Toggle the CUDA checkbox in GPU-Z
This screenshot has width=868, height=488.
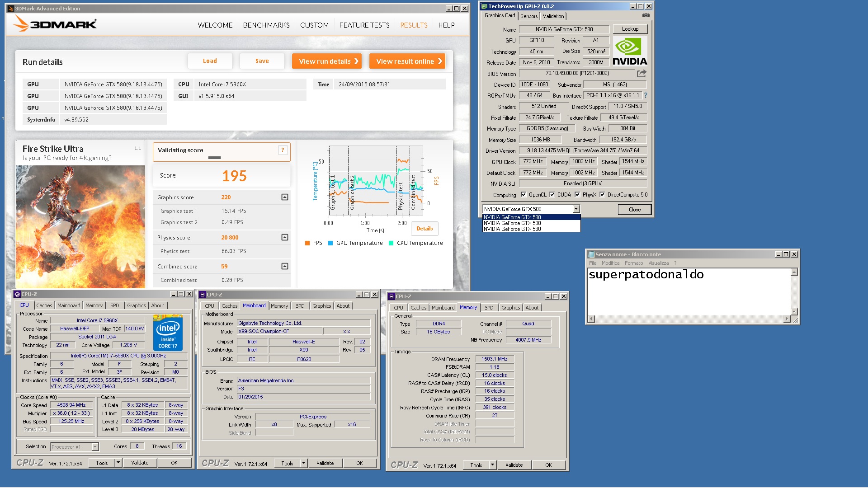552,195
